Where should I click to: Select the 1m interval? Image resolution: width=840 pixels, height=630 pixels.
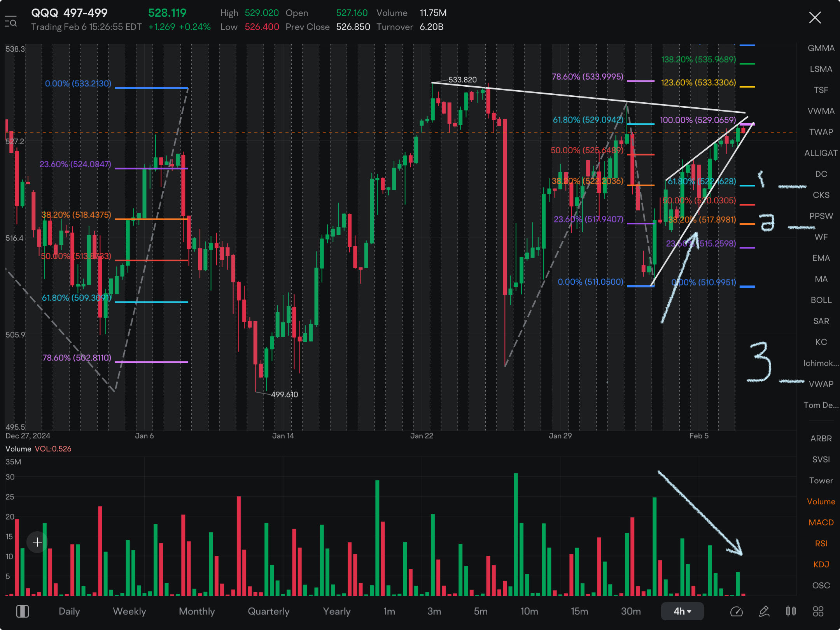[389, 611]
